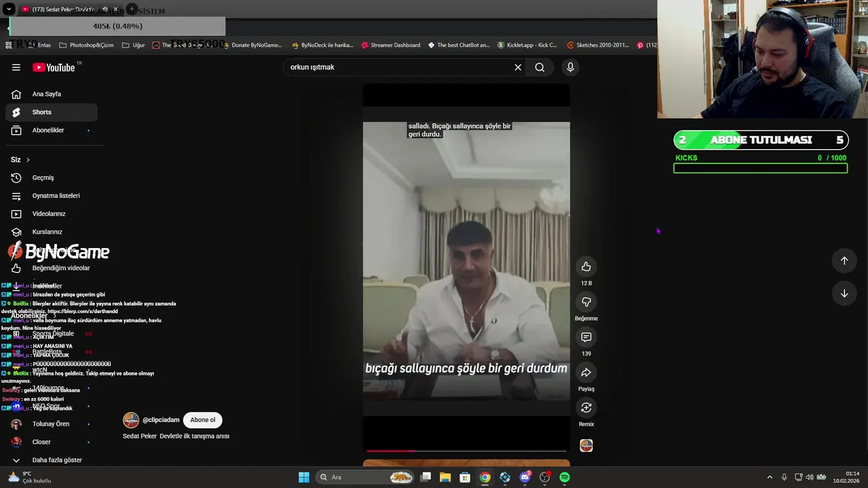This screenshot has width=868, height=488.
Task: Open the comments icon showing 139
Action: [586, 337]
